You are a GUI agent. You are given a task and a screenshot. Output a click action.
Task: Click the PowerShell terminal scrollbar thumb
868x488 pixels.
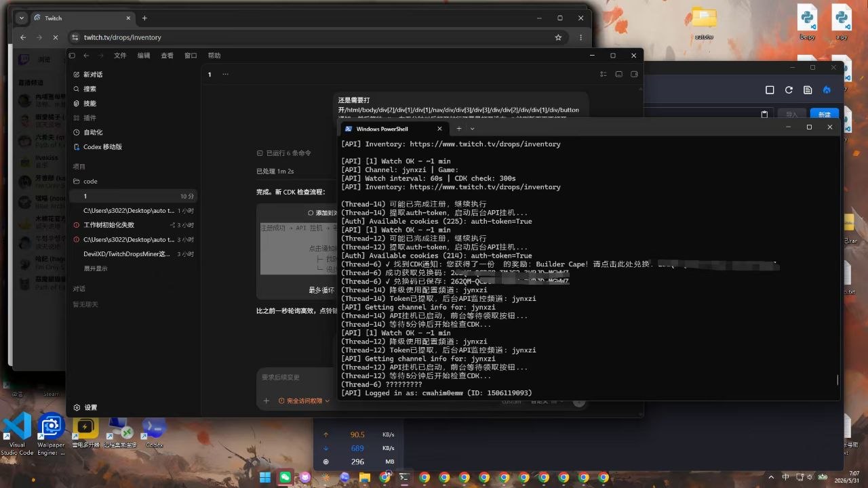[x=838, y=380]
